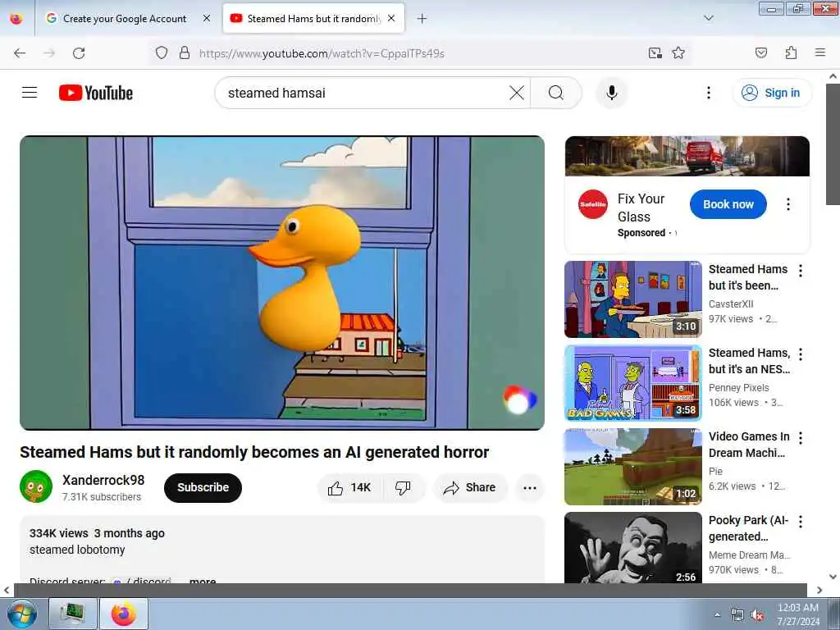Image resolution: width=840 pixels, height=630 pixels.
Task: Expand description with 'more'
Action: point(203,582)
